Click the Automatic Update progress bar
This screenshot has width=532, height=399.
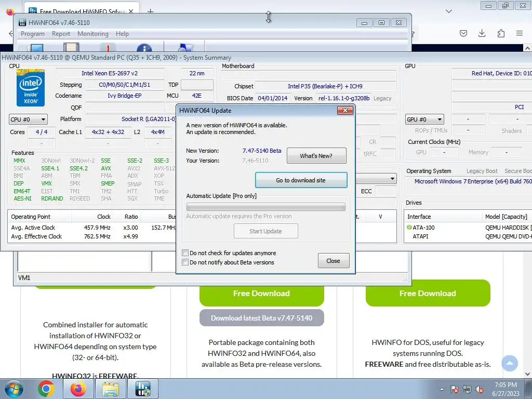(x=265, y=207)
